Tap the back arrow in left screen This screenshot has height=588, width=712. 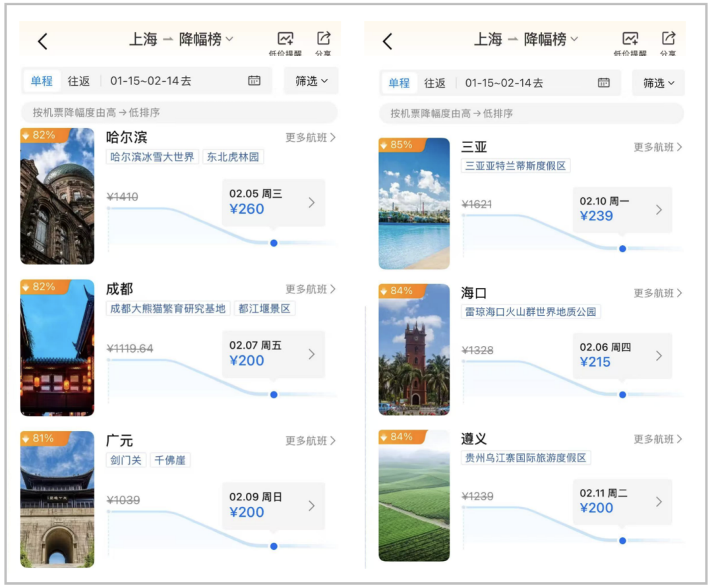pyautogui.click(x=42, y=42)
